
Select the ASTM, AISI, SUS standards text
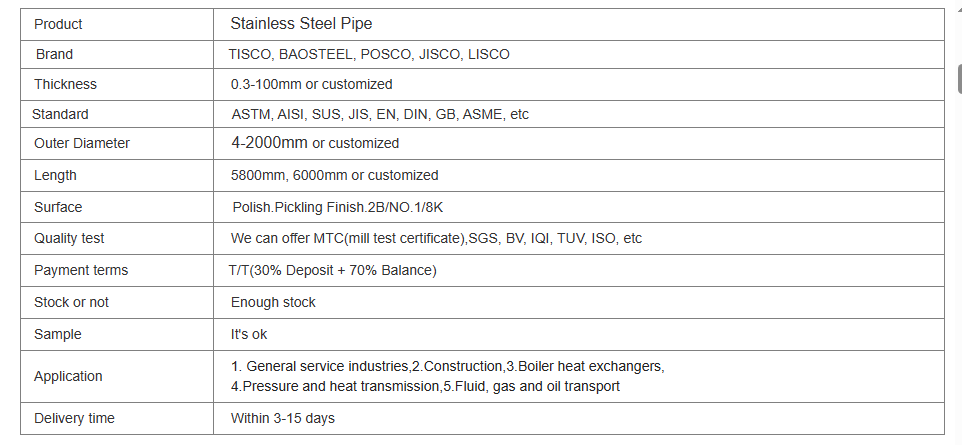(380, 114)
